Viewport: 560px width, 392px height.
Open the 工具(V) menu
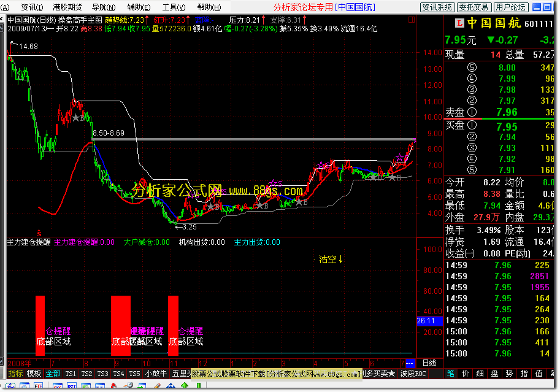coord(174,7)
